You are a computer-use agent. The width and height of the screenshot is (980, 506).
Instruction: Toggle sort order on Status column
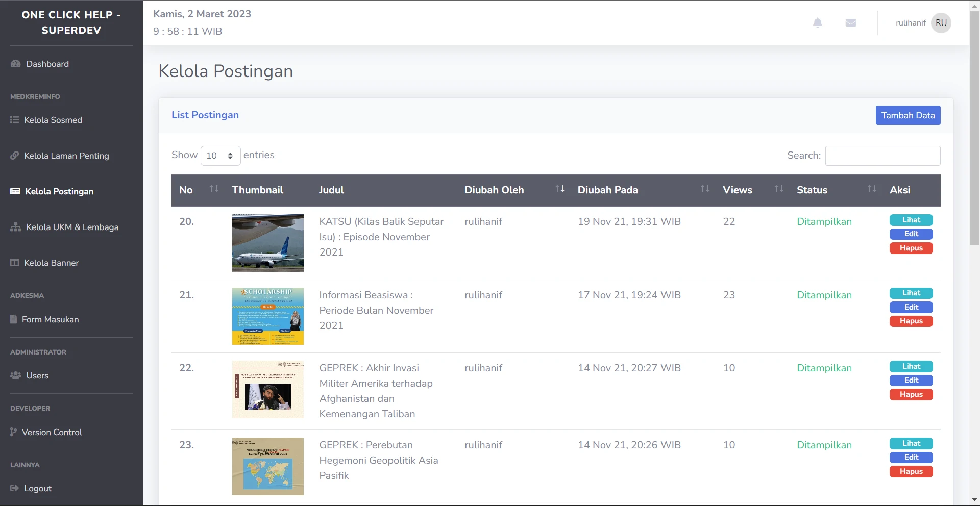click(871, 189)
